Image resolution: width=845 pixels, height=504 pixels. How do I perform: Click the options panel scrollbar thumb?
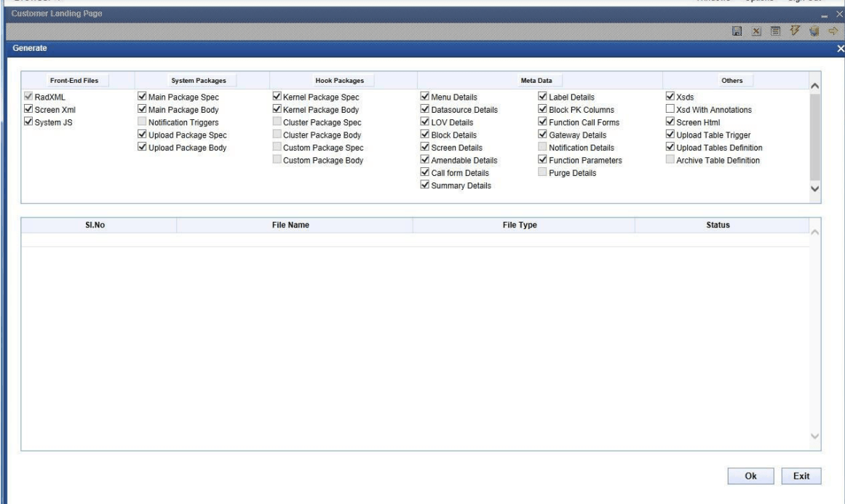pyautogui.click(x=815, y=137)
